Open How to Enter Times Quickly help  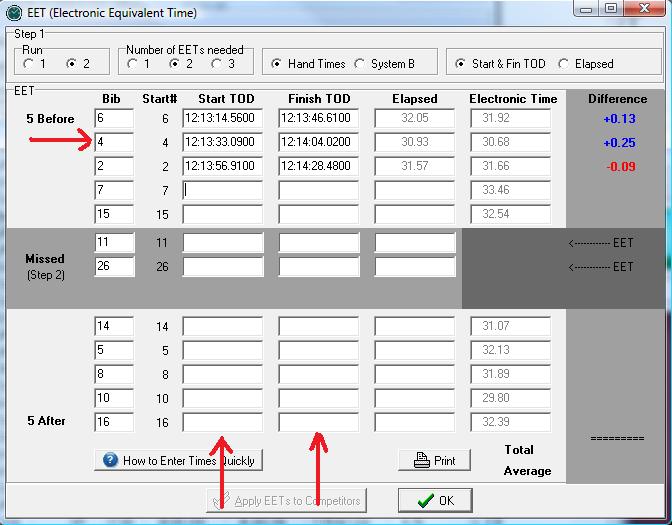click(x=178, y=460)
